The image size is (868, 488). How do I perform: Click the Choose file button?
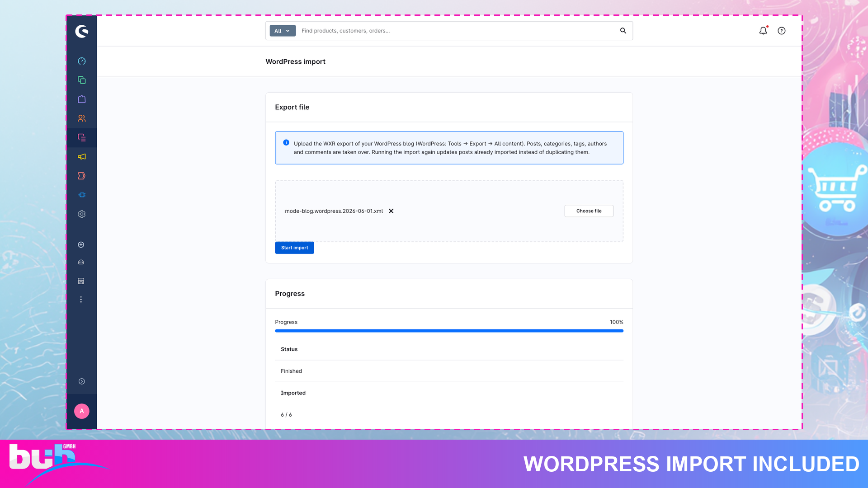click(589, 211)
